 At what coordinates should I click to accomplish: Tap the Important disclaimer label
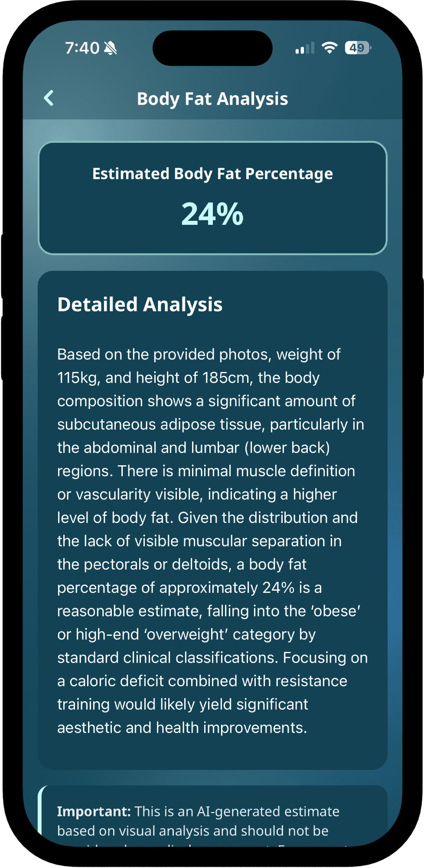[94, 811]
